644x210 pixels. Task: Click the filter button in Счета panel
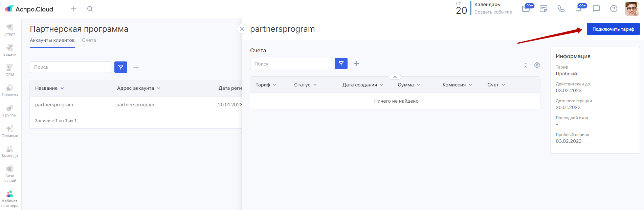[x=341, y=63]
